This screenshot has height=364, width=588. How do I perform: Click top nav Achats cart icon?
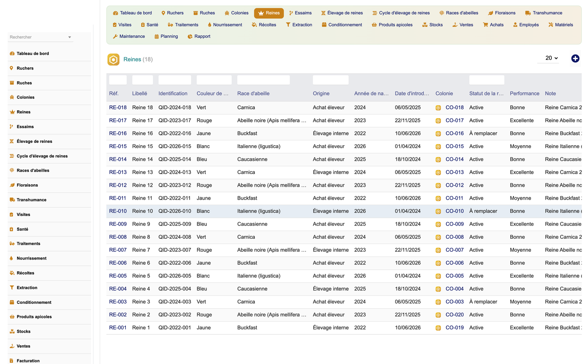pyautogui.click(x=485, y=25)
